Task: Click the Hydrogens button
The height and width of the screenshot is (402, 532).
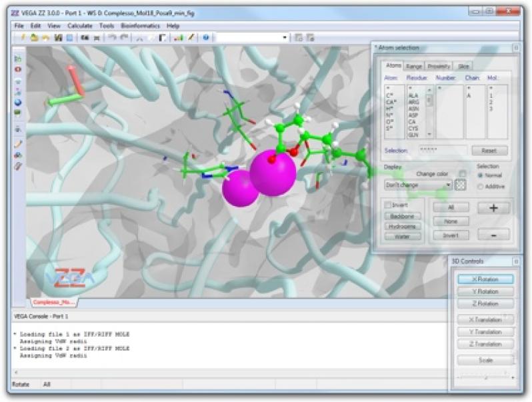Action: coord(403,227)
